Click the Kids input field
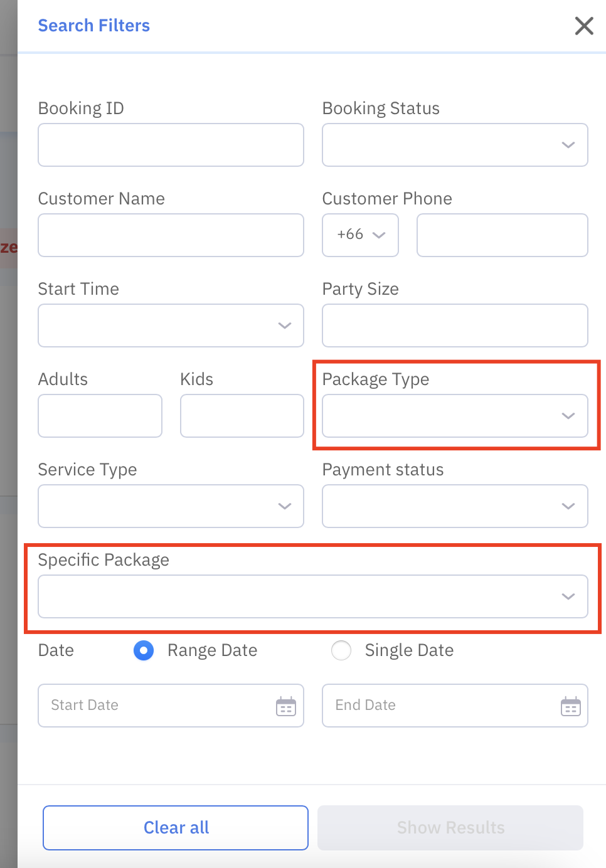The width and height of the screenshot is (606, 868). click(x=242, y=416)
